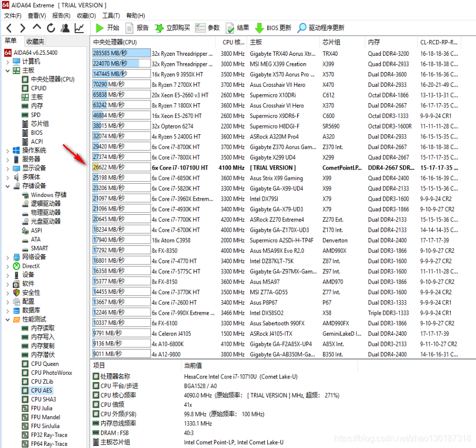Open 收藏(O) menu

pos(86,15)
